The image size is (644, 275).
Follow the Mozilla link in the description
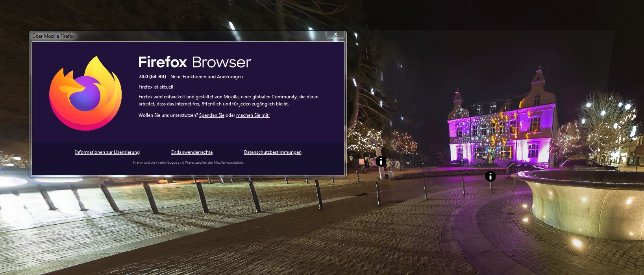(x=231, y=97)
